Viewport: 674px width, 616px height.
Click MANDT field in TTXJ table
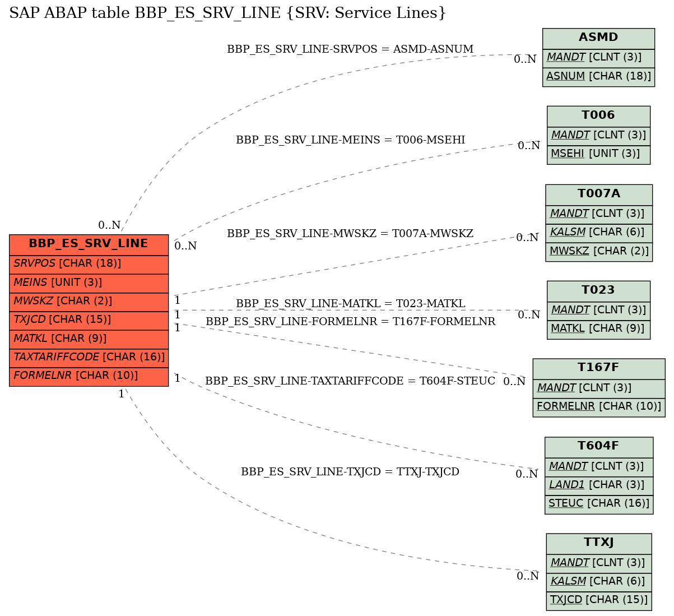599,563
